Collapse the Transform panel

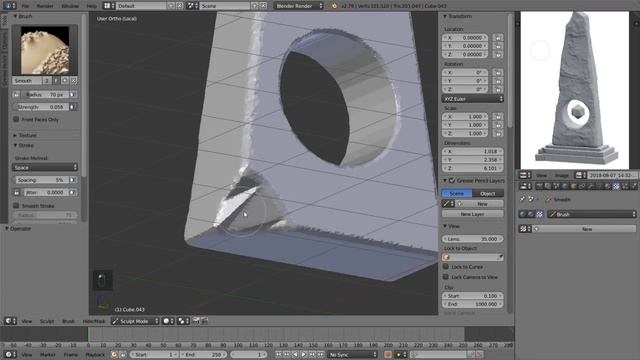point(445,16)
